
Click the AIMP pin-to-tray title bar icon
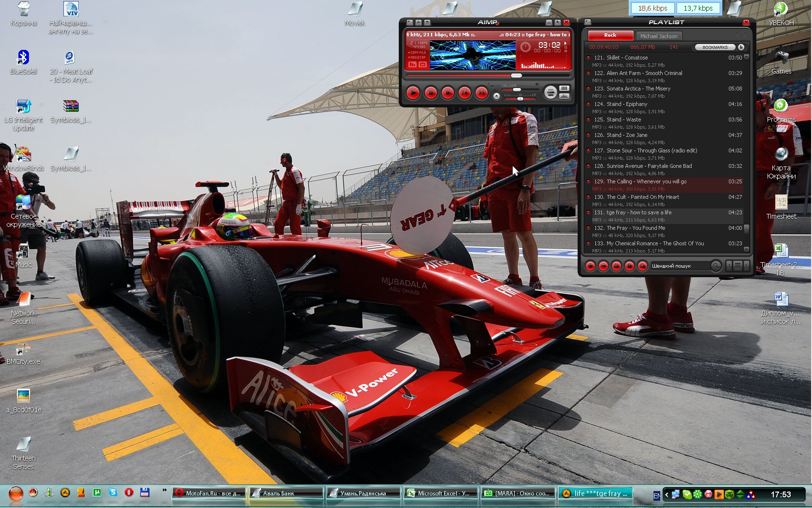pyautogui.click(x=558, y=22)
